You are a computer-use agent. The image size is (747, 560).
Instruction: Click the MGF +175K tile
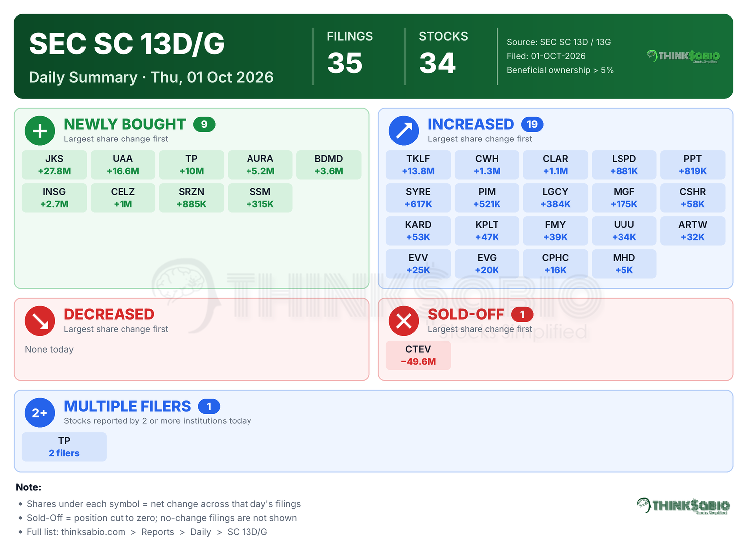(x=624, y=198)
